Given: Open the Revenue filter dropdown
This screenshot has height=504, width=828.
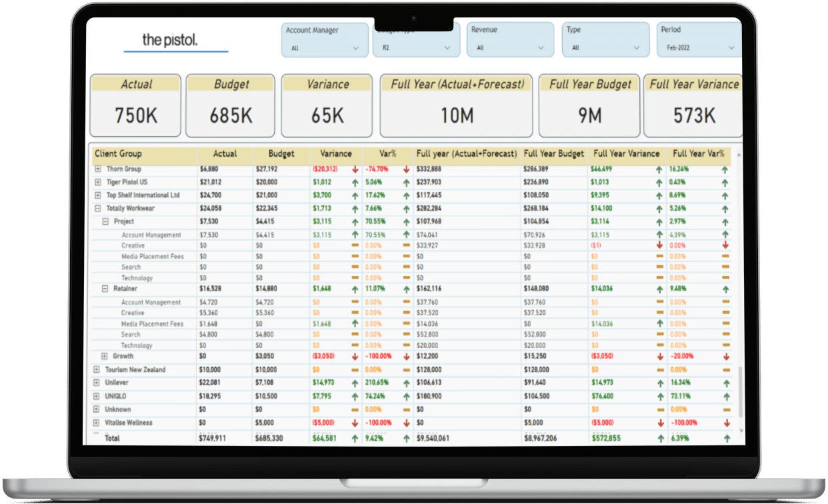Looking at the screenshot, I should pos(510,40).
